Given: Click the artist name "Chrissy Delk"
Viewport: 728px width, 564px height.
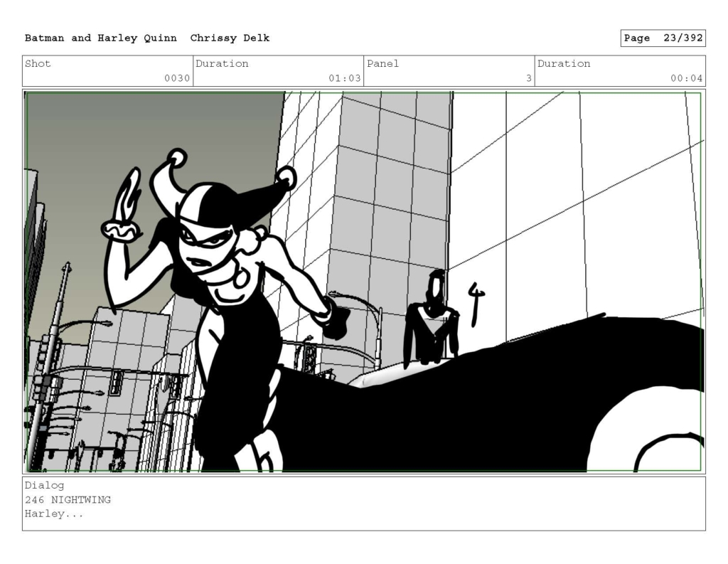Looking at the screenshot, I should (x=230, y=38).
